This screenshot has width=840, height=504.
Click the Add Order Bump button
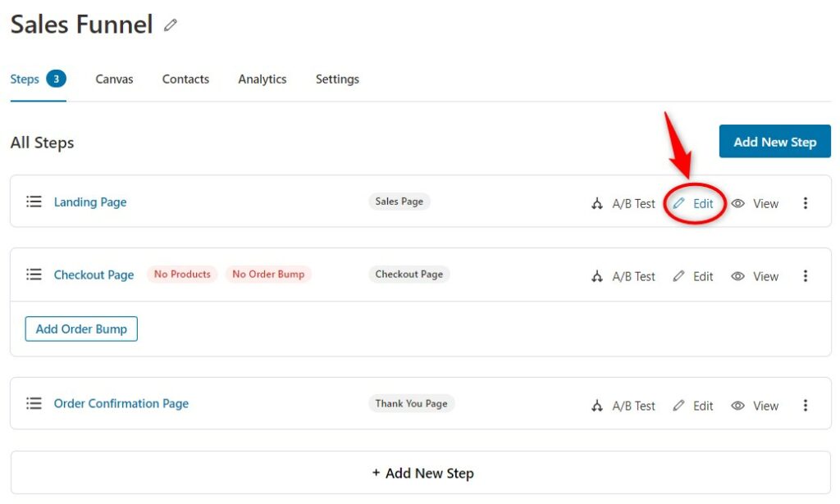(x=81, y=329)
